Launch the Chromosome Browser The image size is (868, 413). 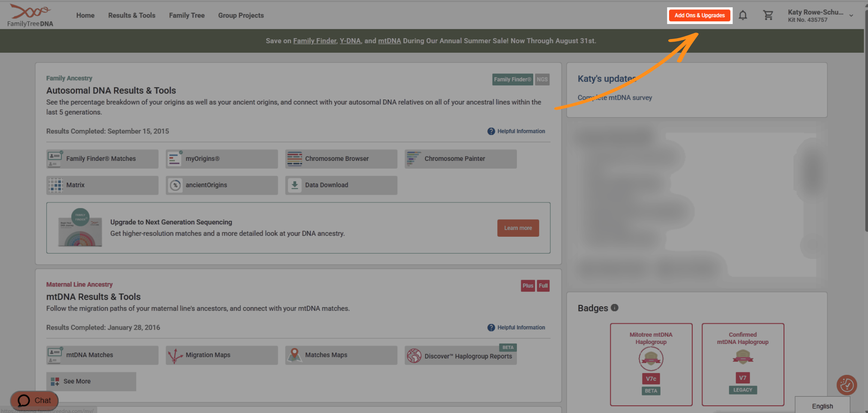pos(341,159)
